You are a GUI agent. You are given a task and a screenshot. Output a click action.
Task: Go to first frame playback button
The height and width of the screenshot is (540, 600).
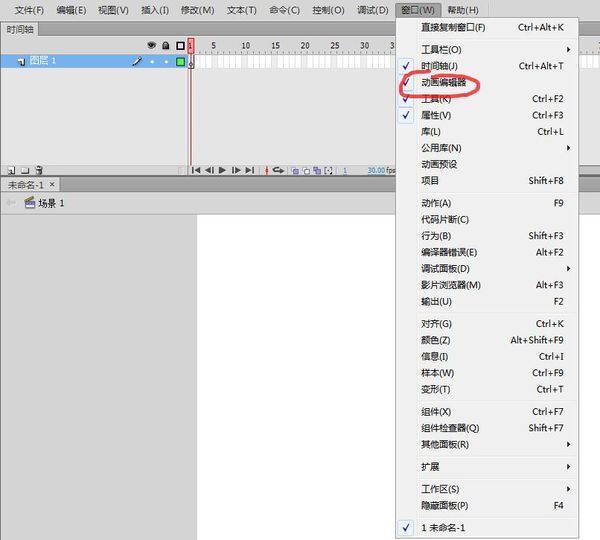click(196, 170)
